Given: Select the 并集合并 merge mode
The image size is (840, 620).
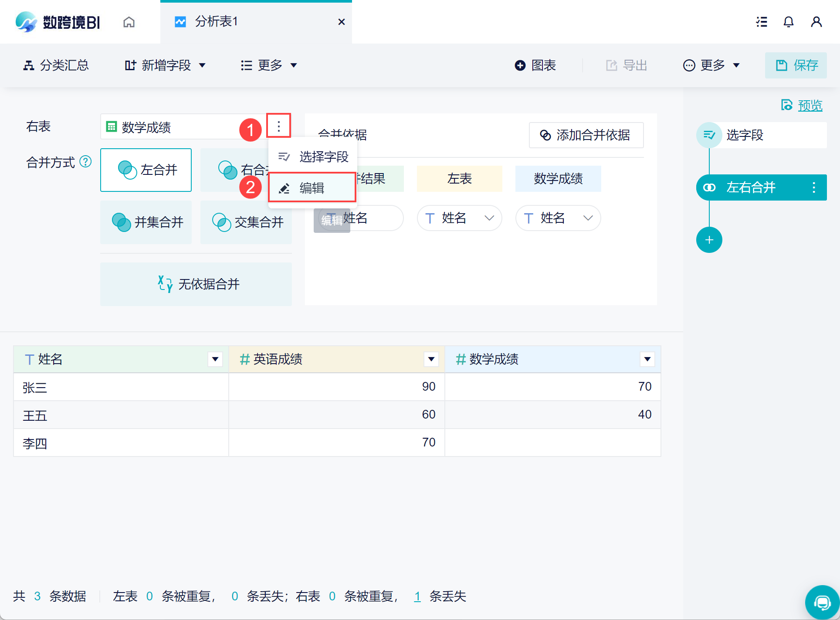Looking at the screenshot, I should coord(146,222).
